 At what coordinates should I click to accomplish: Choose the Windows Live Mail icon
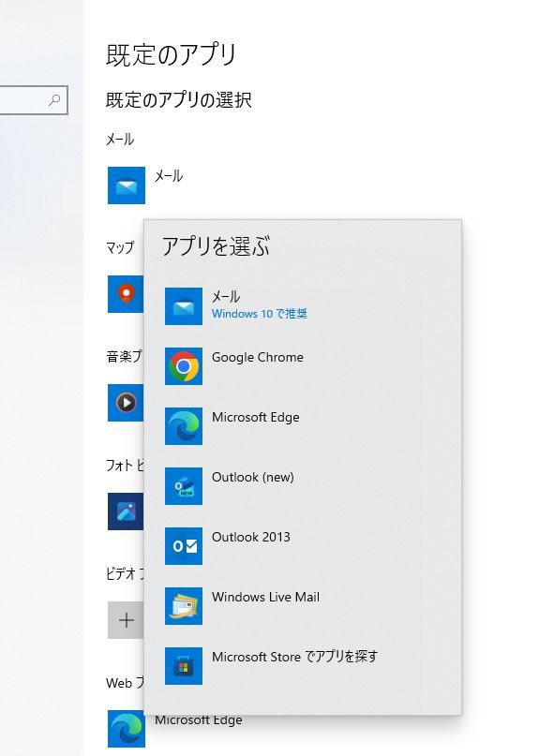184,606
